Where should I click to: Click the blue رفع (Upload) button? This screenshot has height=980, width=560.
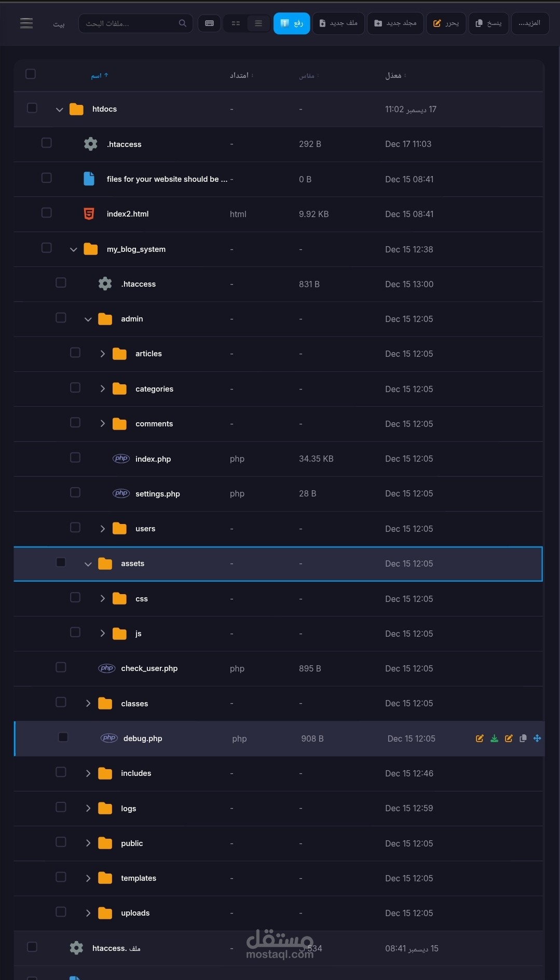point(292,23)
